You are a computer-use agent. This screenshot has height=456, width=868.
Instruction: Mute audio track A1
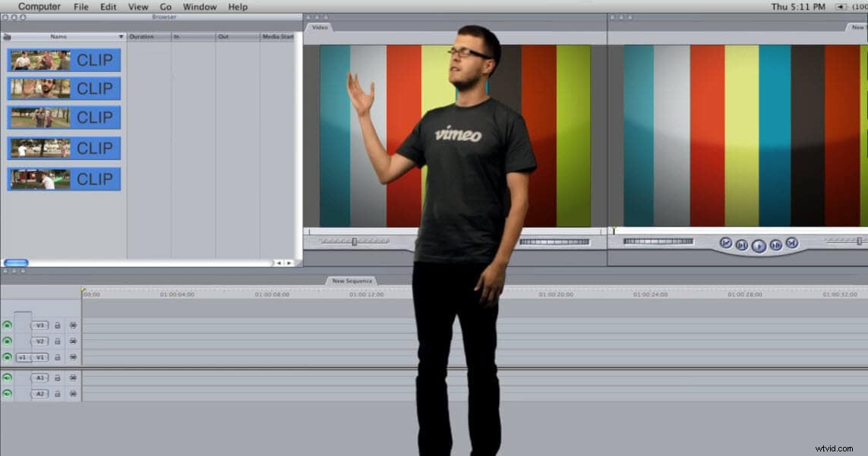(x=6, y=377)
